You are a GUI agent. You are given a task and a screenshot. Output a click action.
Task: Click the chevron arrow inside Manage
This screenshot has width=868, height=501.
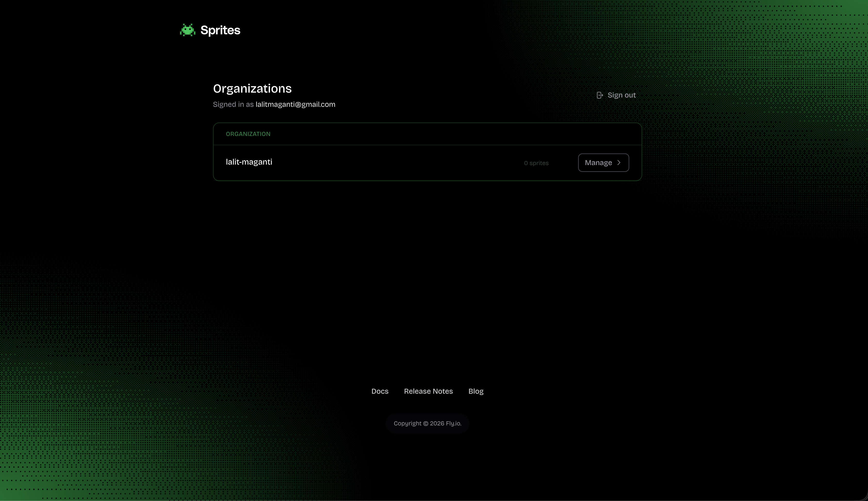[619, 163]
